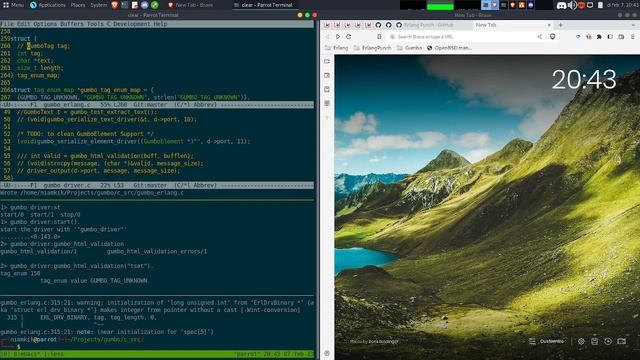Open Emacs File menu
This screenshot has width=640, height=360.
point(7,24)
